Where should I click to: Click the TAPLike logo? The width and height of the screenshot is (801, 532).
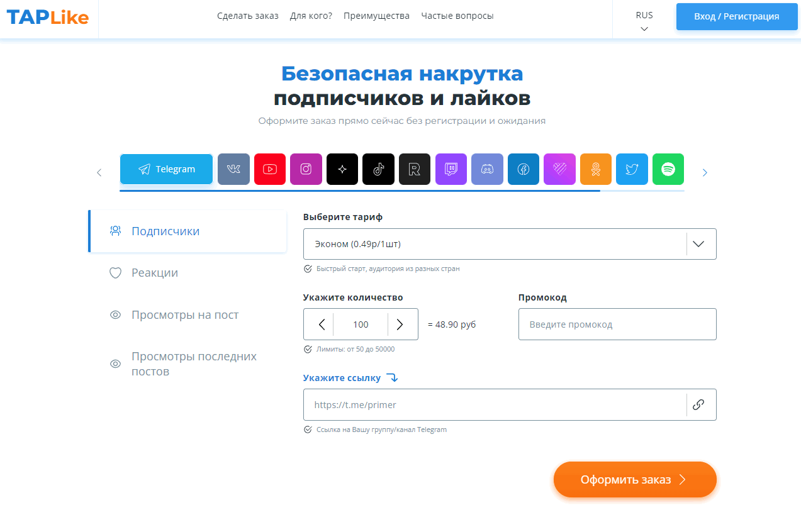click(48, 17)
